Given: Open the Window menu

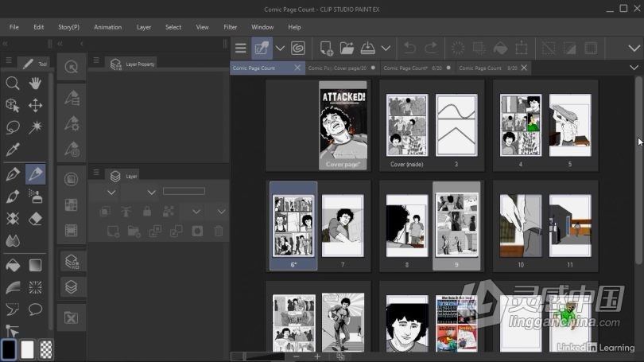Looking at the screenshot, I should 262,27.
